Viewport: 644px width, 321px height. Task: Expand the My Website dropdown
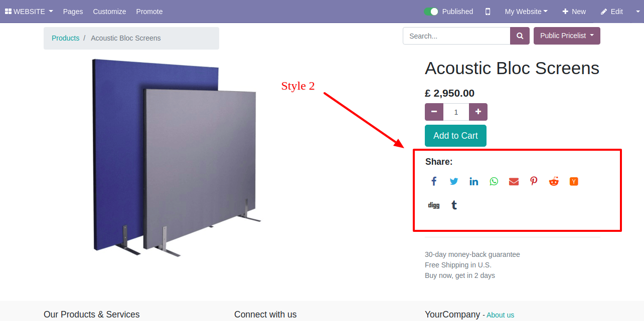(x=526, y=12)
